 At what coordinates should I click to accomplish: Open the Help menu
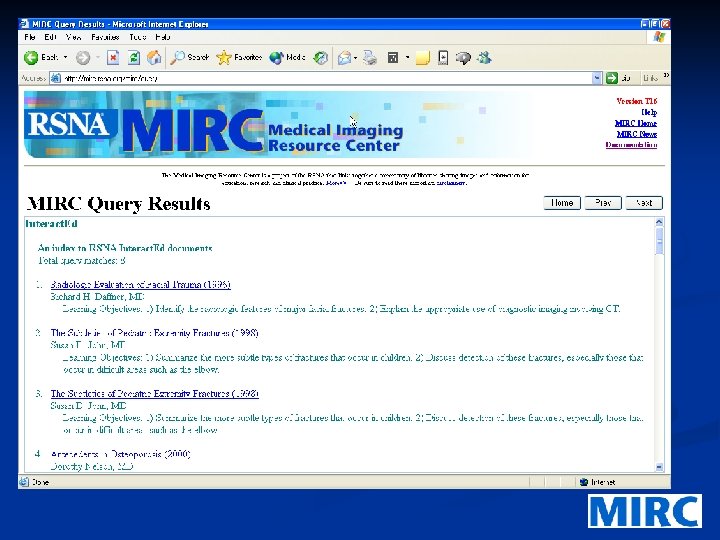pyautogui.click(x=163, y=37)
